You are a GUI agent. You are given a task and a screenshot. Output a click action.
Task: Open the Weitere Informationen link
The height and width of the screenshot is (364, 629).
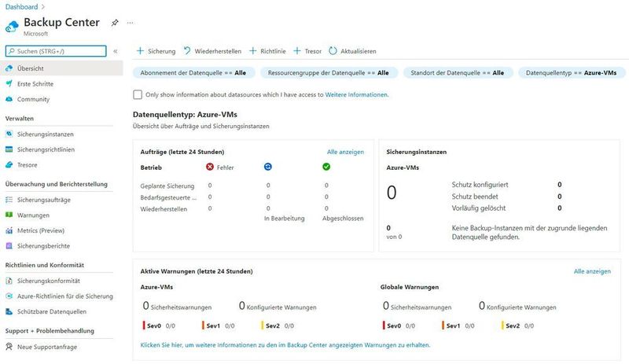[357, 94]
